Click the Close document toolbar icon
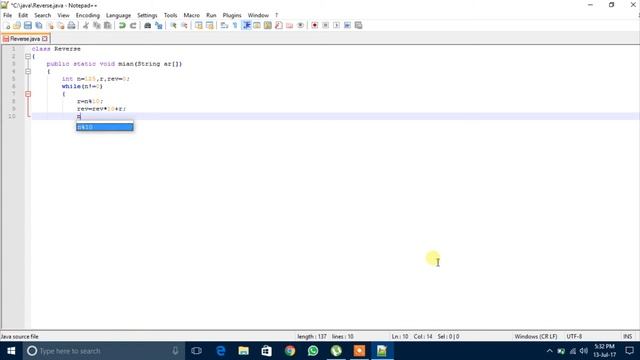640x360 pixels. click(50, 25)
